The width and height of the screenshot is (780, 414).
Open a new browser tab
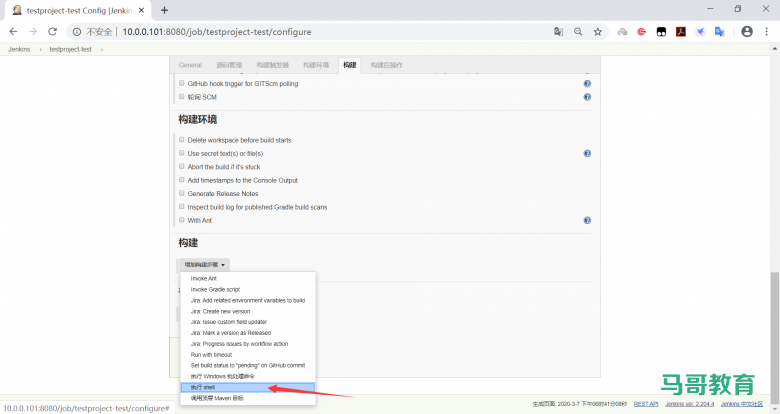165,10
